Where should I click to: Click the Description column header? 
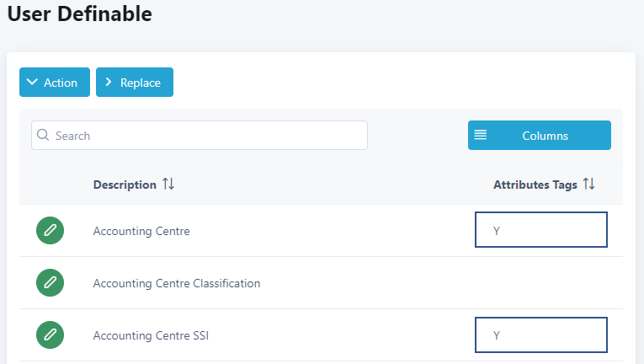point(125,185)
